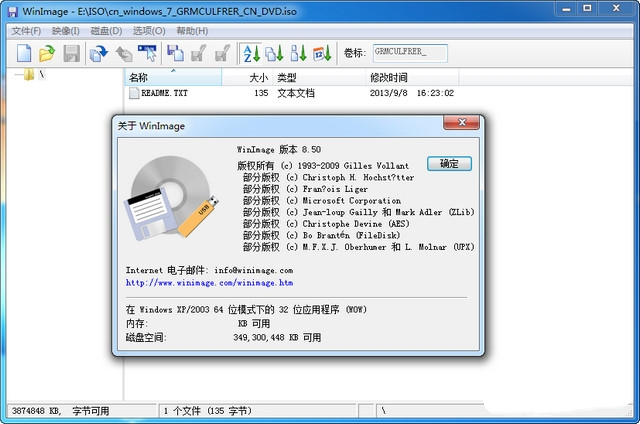Click the 确定 button in About dialog

click(x=449, y=164)
